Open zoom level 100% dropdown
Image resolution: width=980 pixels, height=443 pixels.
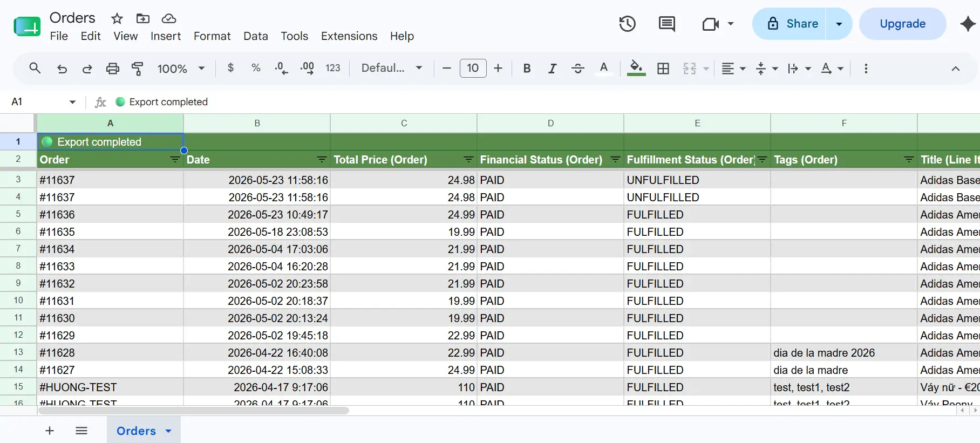(181, 69)
